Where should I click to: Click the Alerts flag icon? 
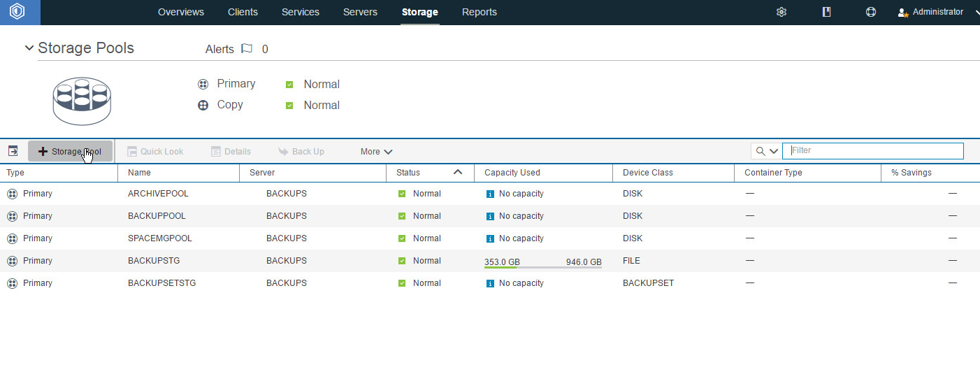pos(247,49)
